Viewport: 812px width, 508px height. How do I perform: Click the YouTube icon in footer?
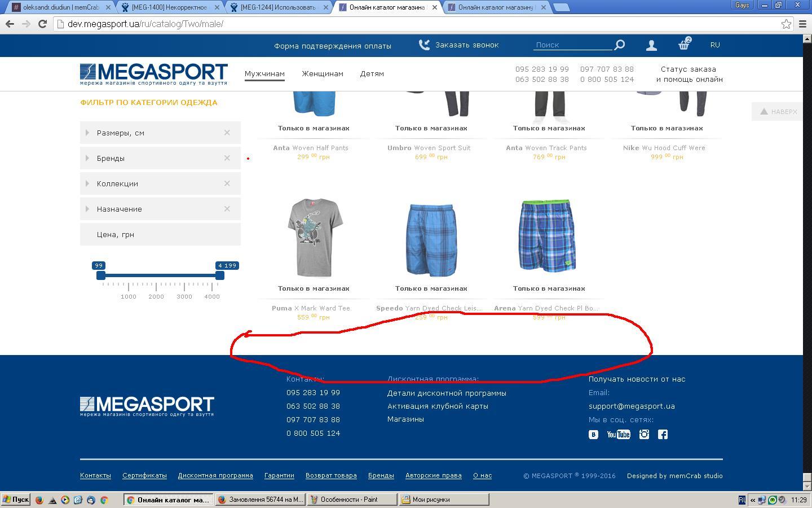[618, 434]
